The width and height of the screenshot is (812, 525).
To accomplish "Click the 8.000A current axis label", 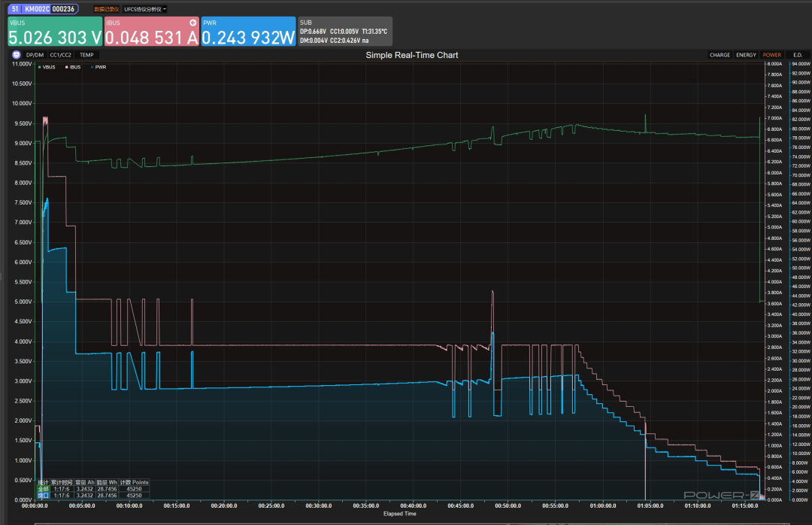I will click(x=774, y=64).
